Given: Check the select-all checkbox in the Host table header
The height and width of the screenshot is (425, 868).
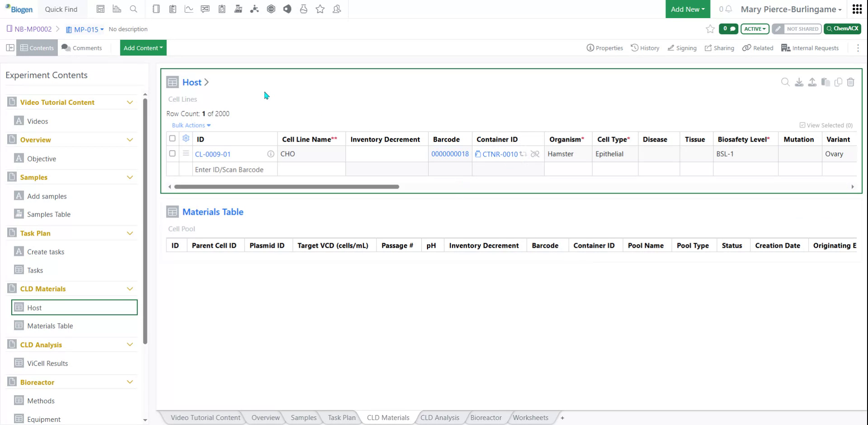Looking at the screenshot, I should coord(172,139).
